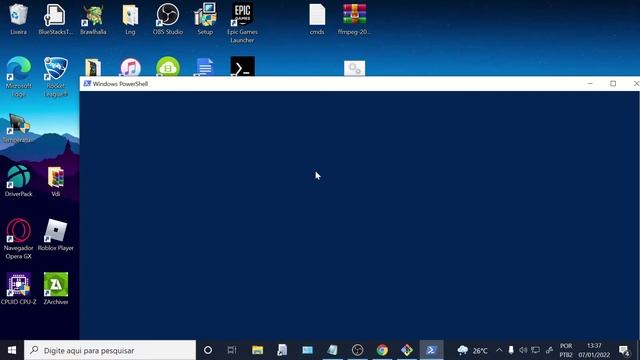Viewport: 640px width, 360px height.
Task: Open the BlueStacks shortcut on desktop
Action: point(55,18)
